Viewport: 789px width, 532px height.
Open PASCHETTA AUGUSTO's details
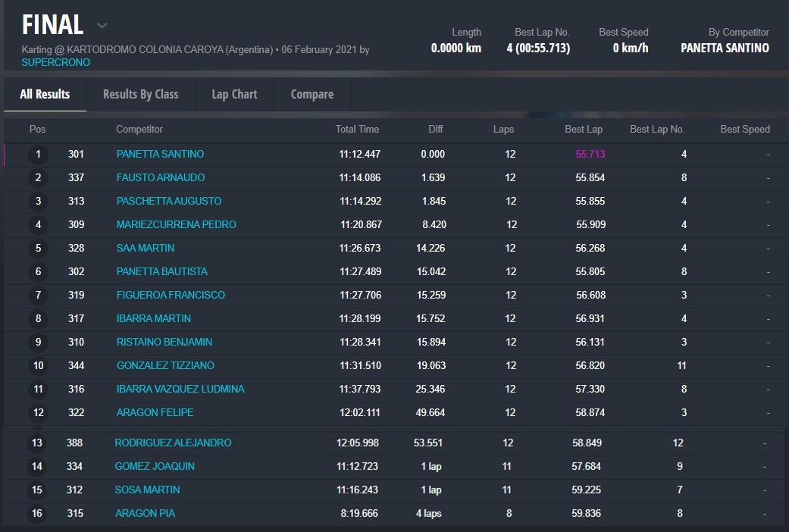point(168,201)
